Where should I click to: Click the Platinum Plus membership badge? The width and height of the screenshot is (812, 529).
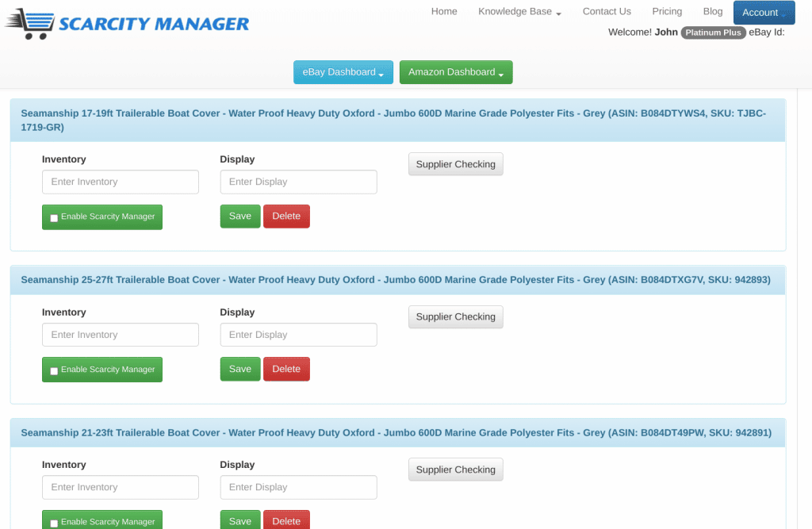[x=712, y=33]
